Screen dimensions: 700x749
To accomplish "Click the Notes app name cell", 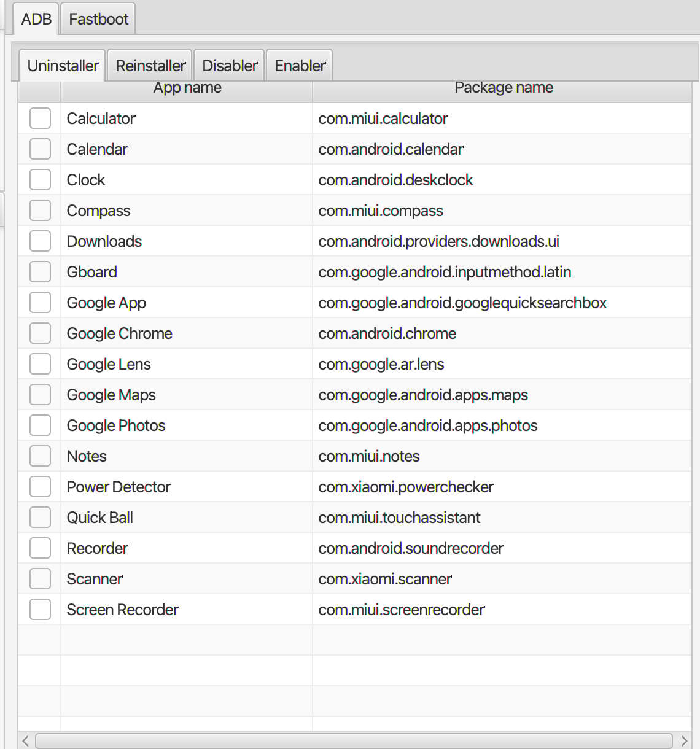I will (187, 456).
